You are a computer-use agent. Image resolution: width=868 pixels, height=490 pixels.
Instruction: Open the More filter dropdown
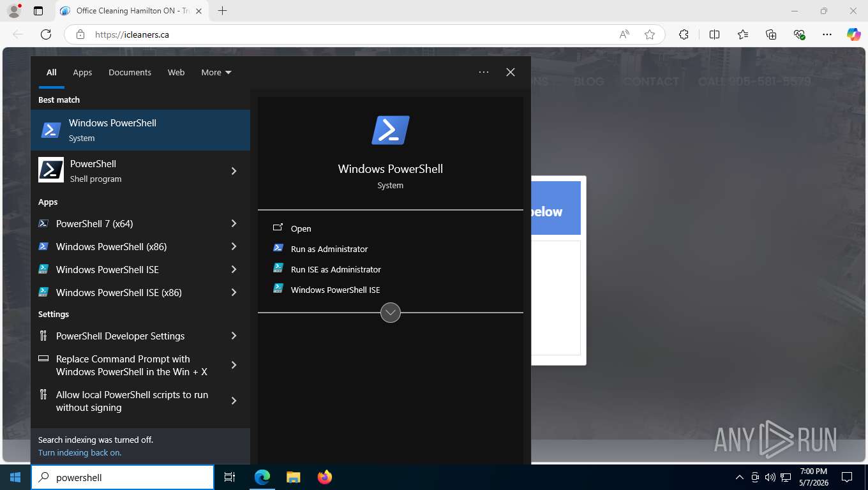[216, 72]
